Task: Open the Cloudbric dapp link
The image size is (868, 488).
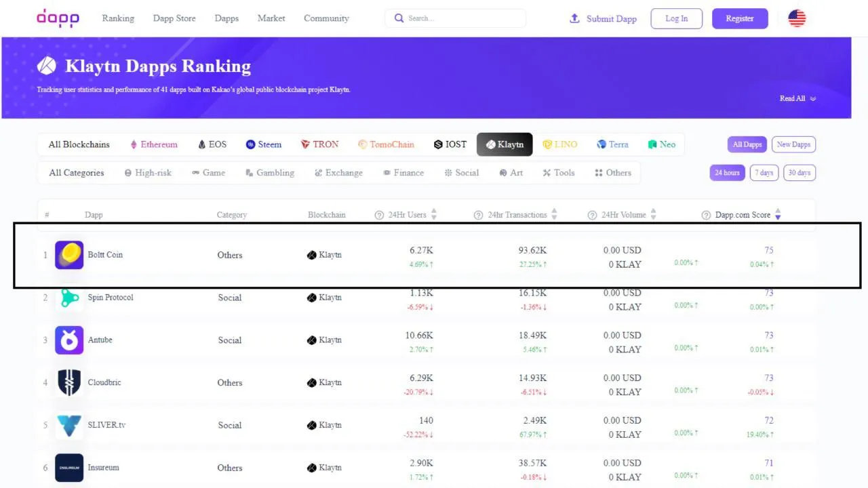Action: [x=104, y=382]
